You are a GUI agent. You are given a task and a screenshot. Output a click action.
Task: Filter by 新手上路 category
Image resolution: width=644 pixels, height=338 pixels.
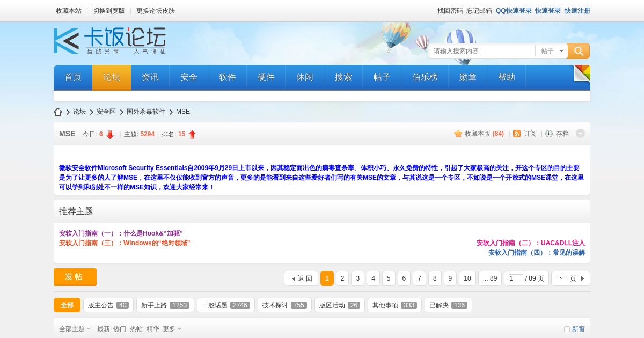pyautogui.click(x=165, y=305)
